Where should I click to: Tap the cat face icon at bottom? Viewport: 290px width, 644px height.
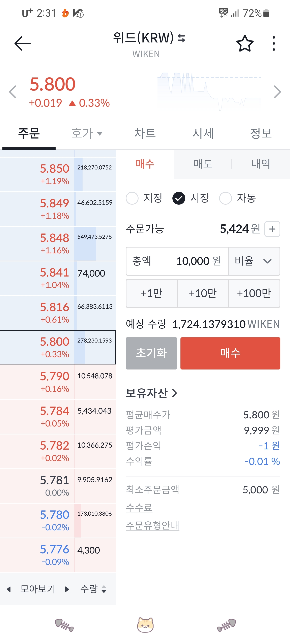click(145, 625)
